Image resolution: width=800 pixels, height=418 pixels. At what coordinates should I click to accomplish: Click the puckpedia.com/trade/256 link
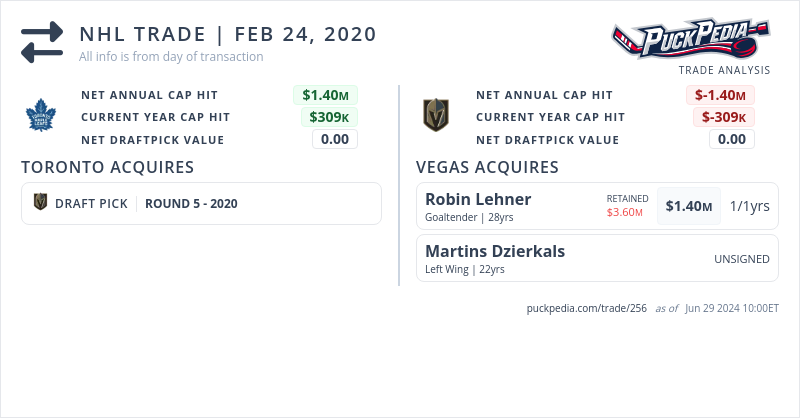point(586,308)
